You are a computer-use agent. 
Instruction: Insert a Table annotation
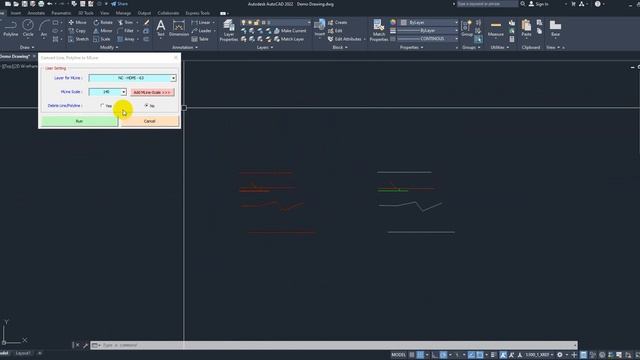[x=200, y=39]
